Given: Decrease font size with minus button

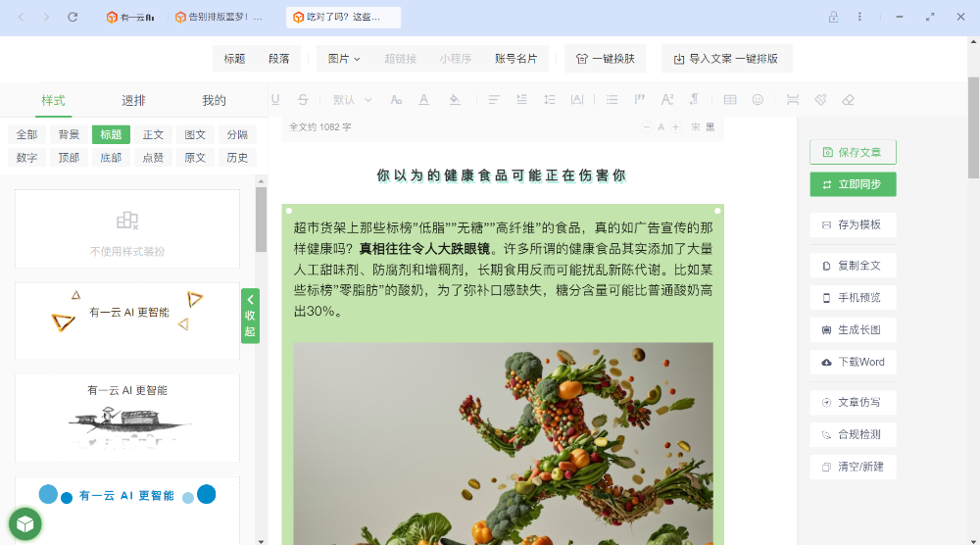Looking at the screenshot, I should point(646,126).
